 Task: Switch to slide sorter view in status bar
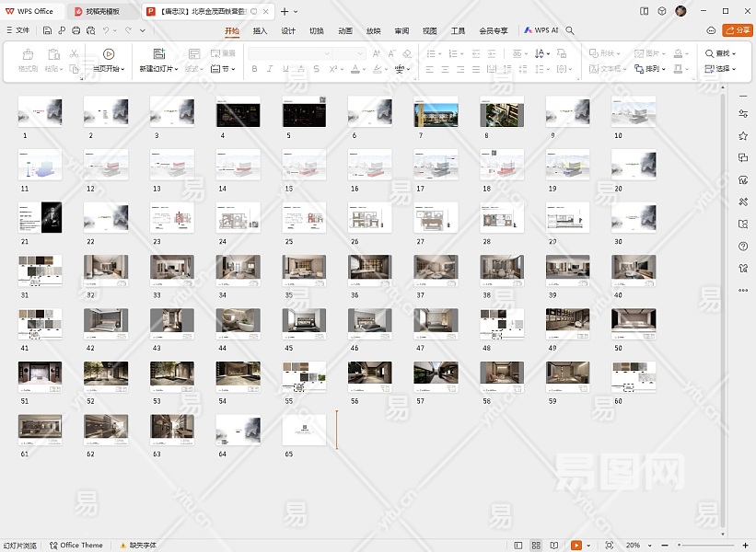(x=536, y=546)
